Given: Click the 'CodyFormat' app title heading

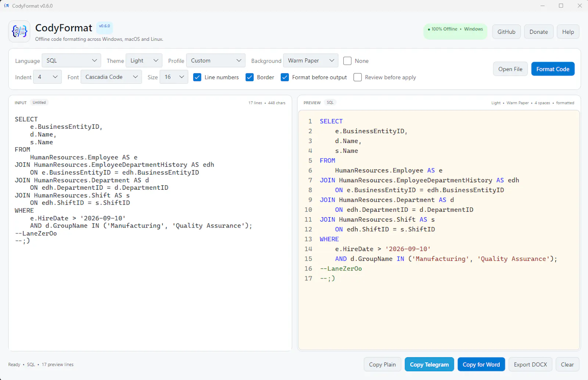Looking at the screenshot, I should (64, 28).
